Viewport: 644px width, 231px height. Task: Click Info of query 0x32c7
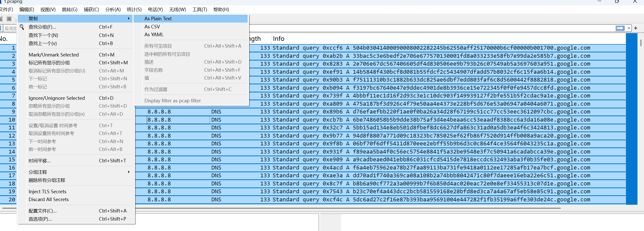coord(431,128)
